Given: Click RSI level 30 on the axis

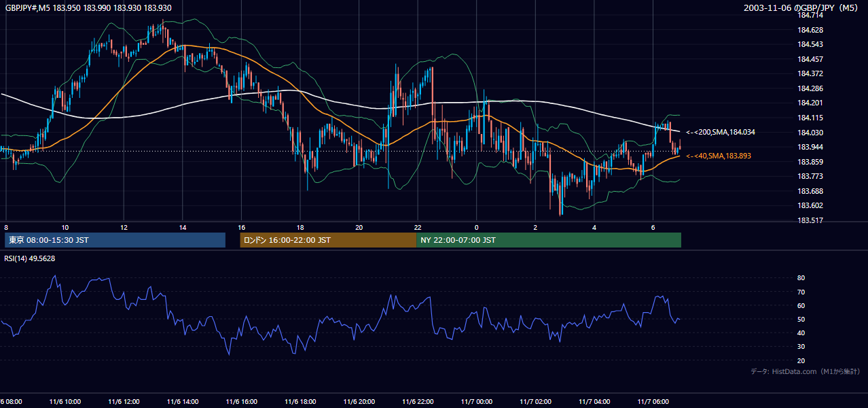Looking at the screenshot, I should [x=801, y=347].
